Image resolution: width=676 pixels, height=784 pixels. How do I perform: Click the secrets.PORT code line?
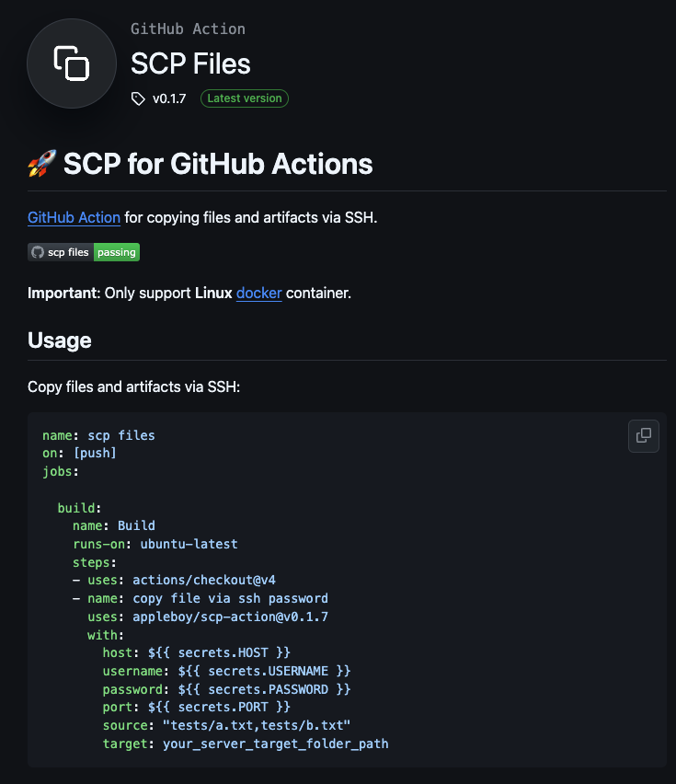(x=196, y=707)
